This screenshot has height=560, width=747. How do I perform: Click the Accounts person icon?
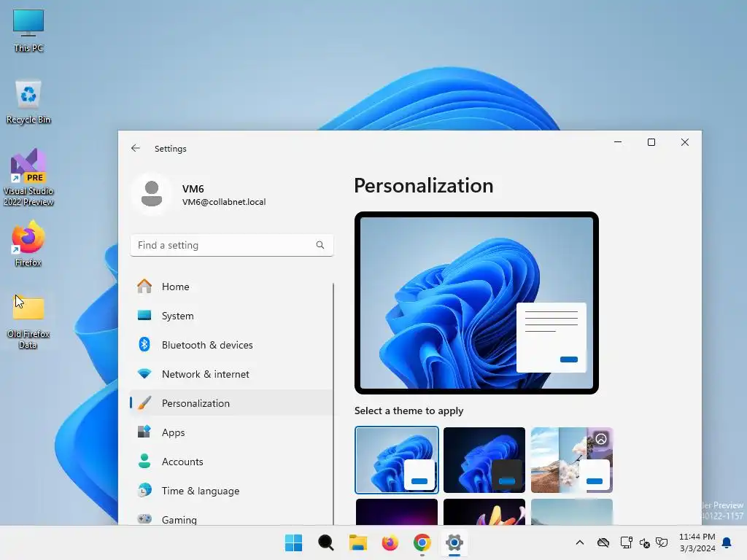click(144, 461)
